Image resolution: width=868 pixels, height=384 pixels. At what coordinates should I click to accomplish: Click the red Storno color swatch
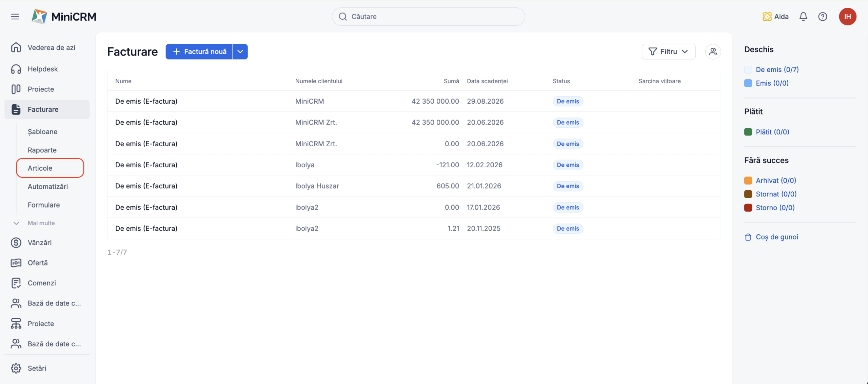[748, 208]
